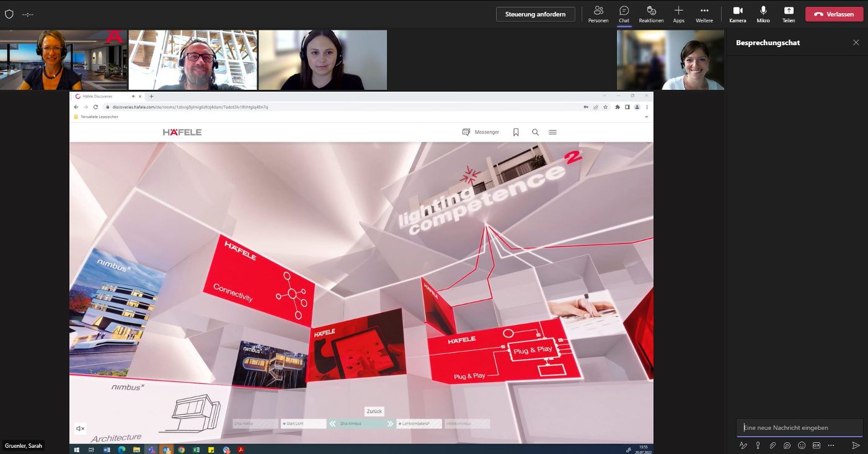868x454 pixels.
Task: Click the Steuerung anfordern button
Action: (x=535, y=14)
